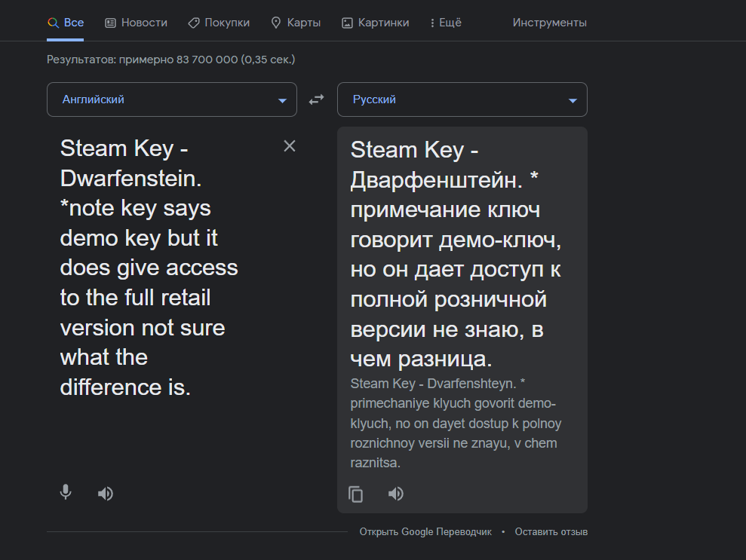This screenshot has width=746, height=560.
Task: Open the Английский source language dropdown
Action: (x=172, y=99)
